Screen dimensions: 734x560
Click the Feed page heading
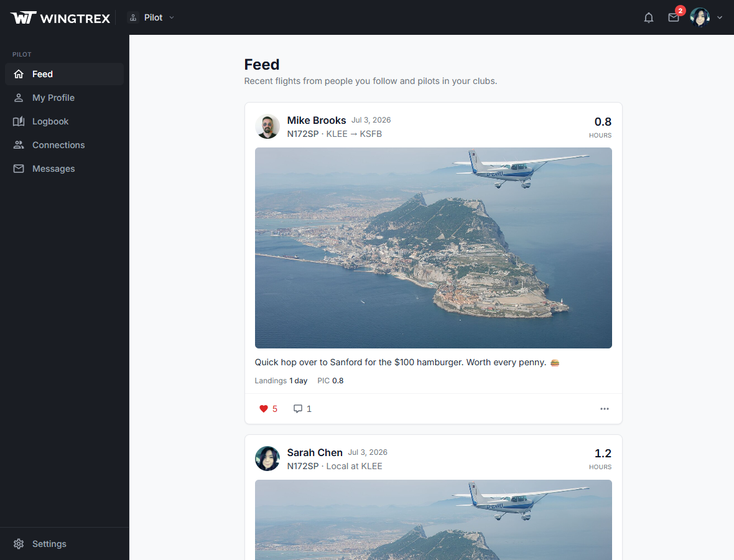262,64
